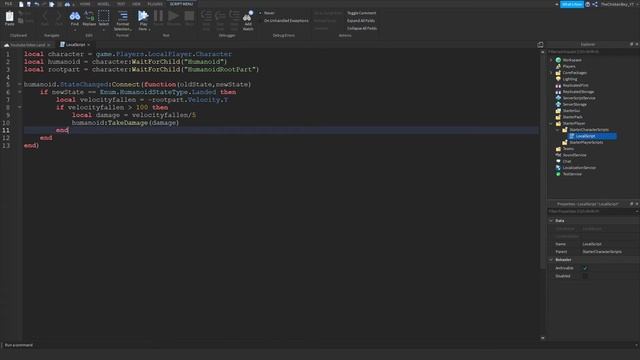The image size is (640, 360).
Task: Collapse the Data properties section
Action: (x=551, y=220)
